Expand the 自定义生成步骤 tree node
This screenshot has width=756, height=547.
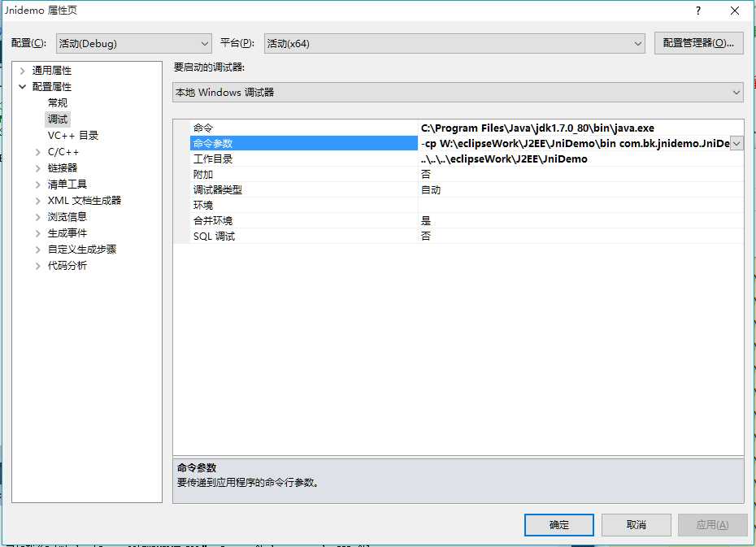[38, 250]
